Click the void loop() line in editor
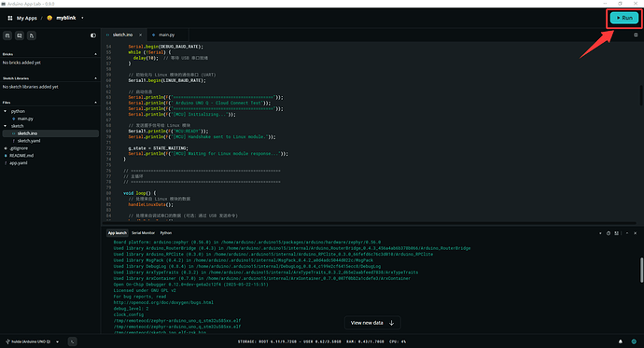This screenshot has height=348, width=644. click(140, 193)
